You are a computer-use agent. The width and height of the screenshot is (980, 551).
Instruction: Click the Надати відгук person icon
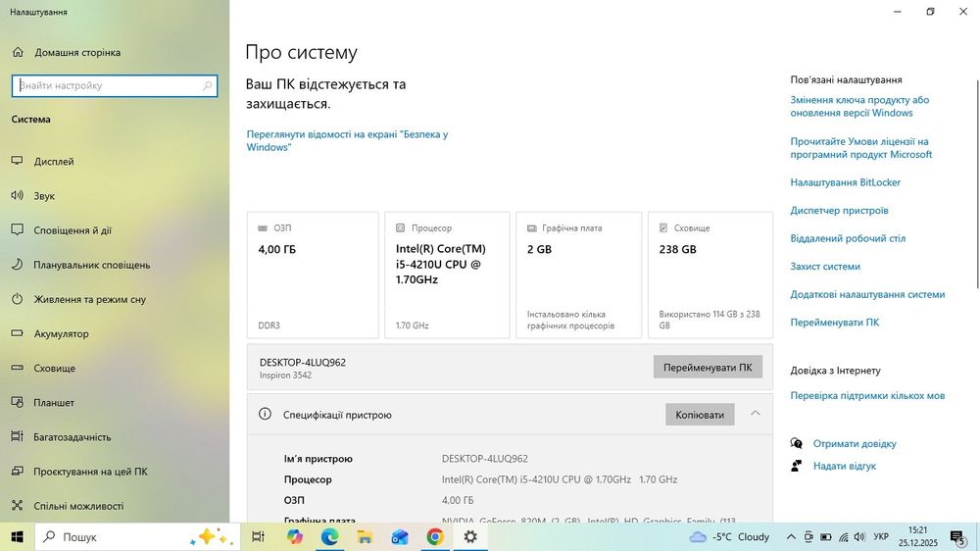click(x=796, y=466)
